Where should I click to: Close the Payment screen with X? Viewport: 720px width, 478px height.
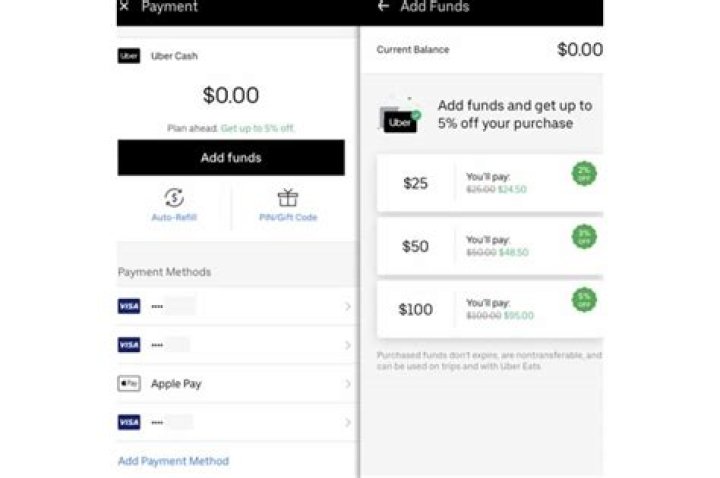(124, 7)
